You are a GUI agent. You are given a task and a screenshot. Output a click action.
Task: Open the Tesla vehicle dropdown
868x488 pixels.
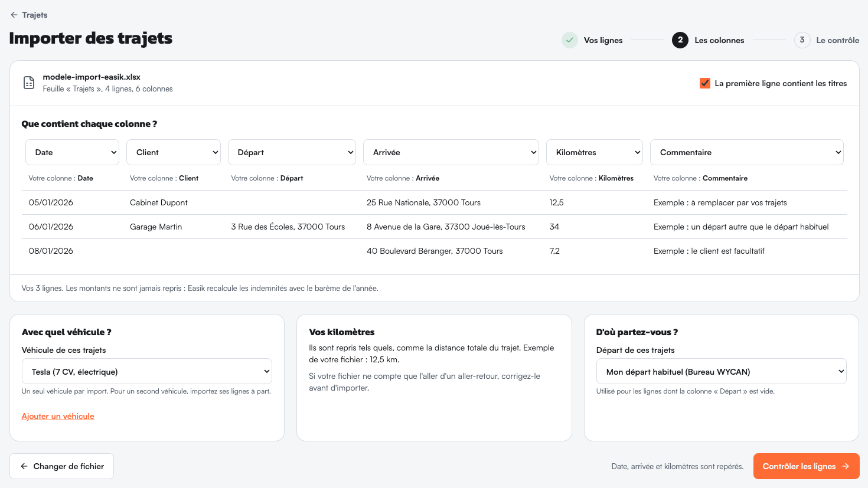coord(147,372)
